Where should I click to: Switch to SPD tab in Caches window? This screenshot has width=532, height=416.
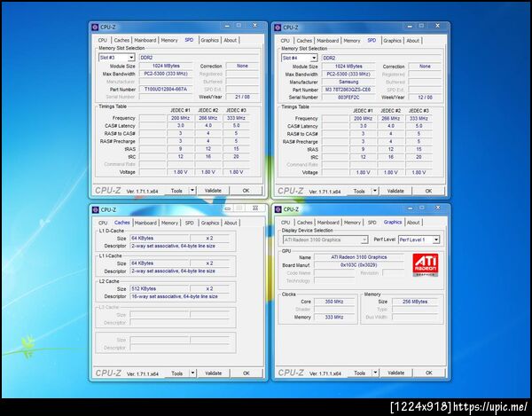tap(190, 223)
